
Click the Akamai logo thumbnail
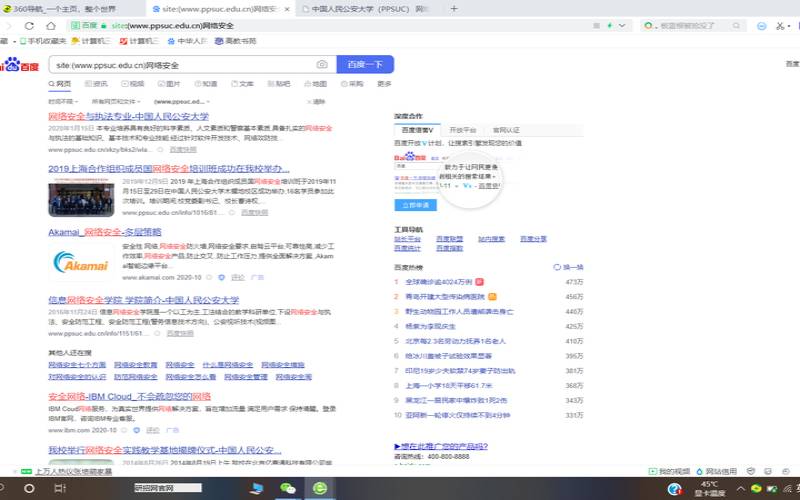pos(81,262)
